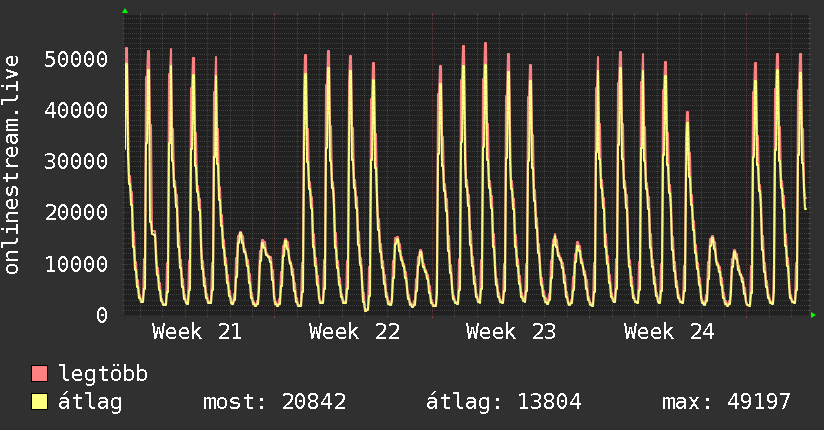The image size is (824, 430).
Task: Click the 20000 Y-axis tick label
Action: [x=76, y=212]
